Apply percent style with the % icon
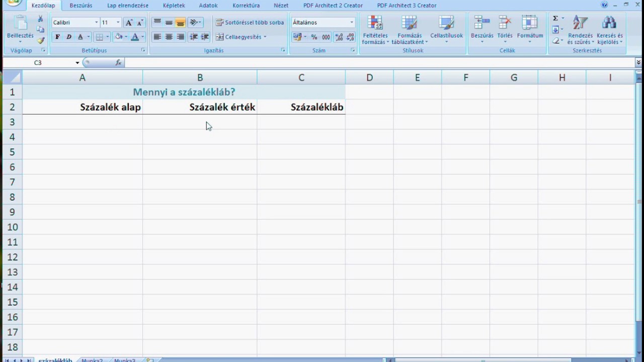This screenshot has width=644, height=362. pos(314,37)
